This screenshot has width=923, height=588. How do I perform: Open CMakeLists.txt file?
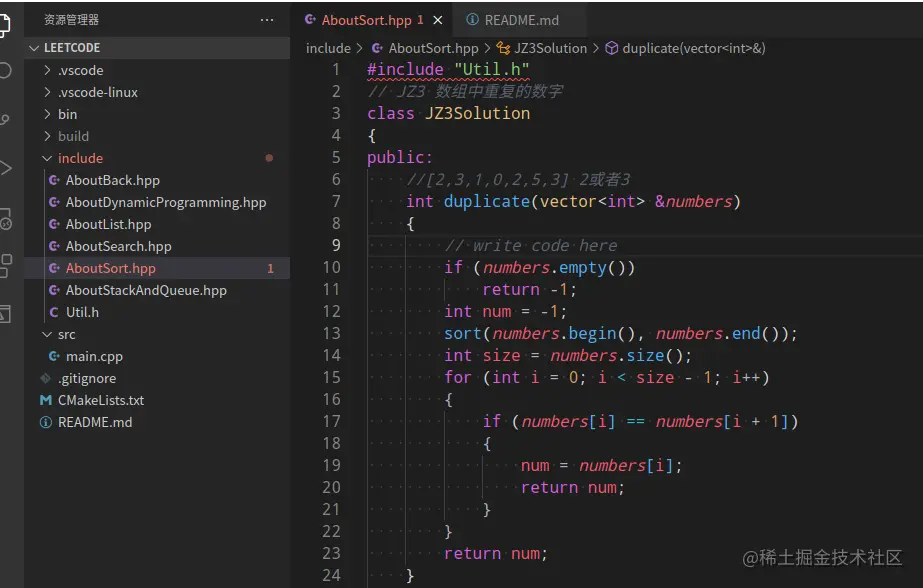click(x=157, y=400)
